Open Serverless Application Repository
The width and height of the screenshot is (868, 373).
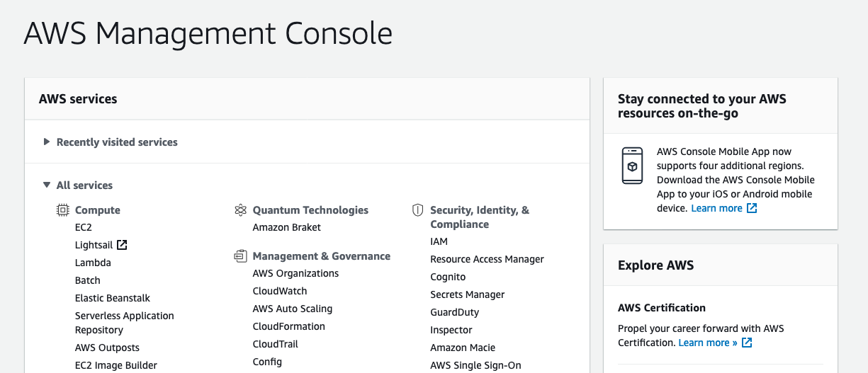[x=125, y=323]
